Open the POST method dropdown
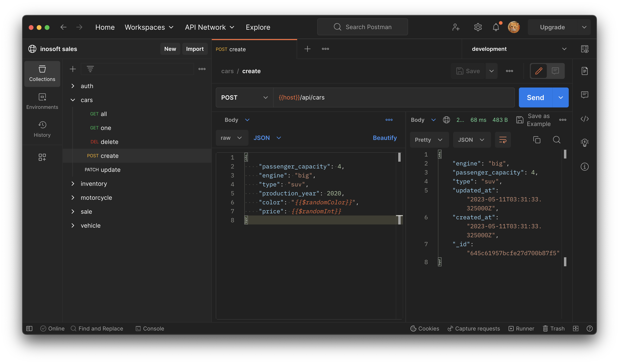The image size is (619, 364). pos(244,97)
